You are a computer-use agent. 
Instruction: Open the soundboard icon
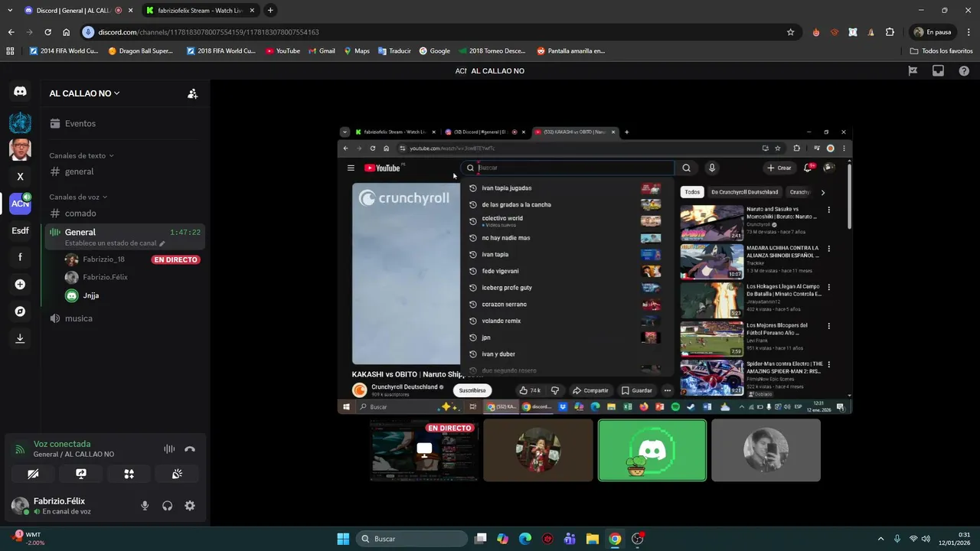pyautogui.click(x=177, y=474)
